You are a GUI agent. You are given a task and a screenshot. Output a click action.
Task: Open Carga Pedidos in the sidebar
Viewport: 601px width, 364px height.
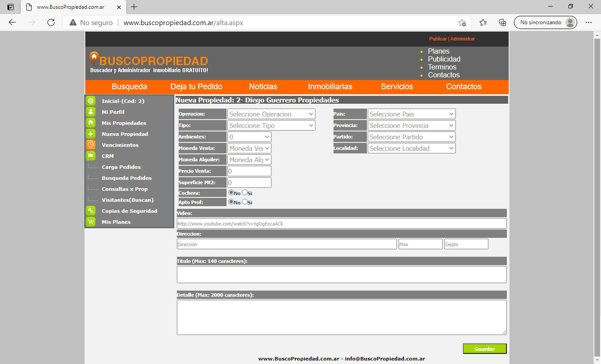121,167
